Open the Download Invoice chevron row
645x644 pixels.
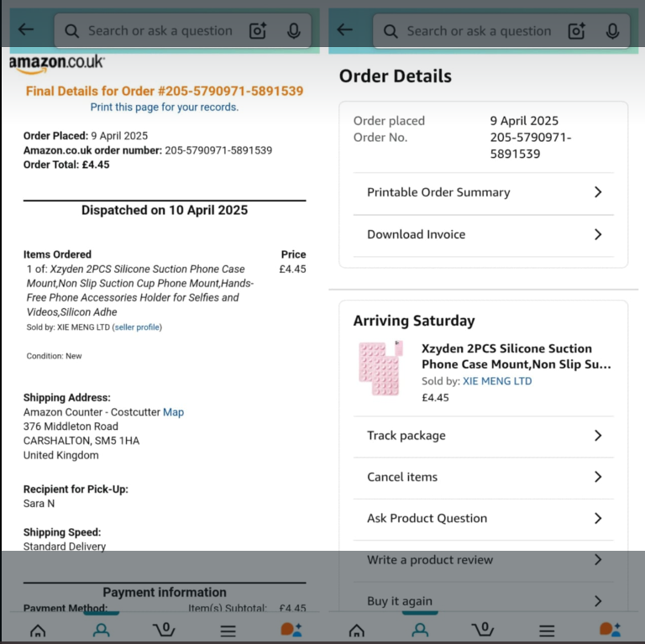coord(483,234)
